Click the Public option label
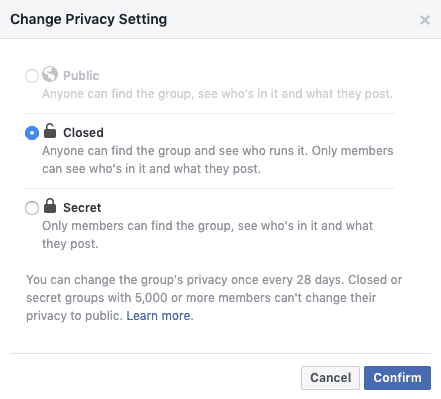 pos(81,76)
